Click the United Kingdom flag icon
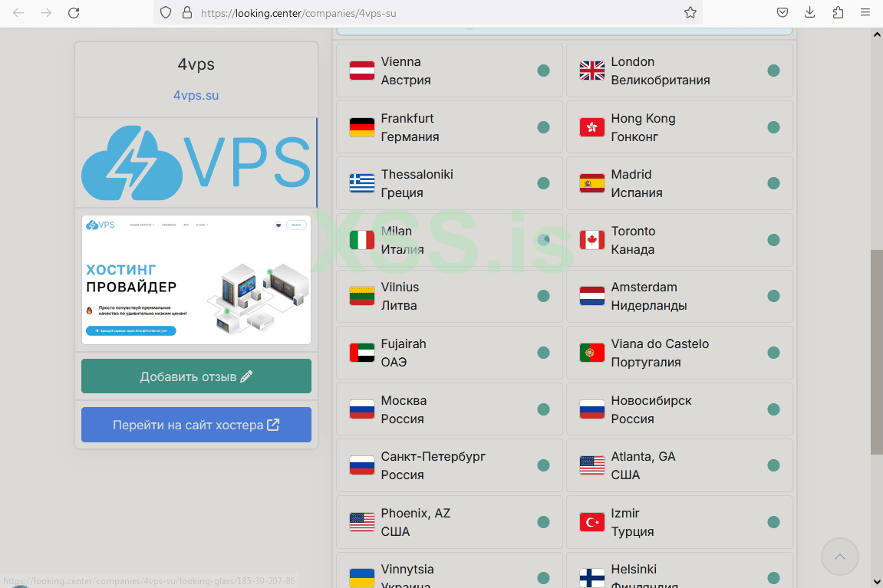This screenshot has height=588, width=883. [591, 71]
